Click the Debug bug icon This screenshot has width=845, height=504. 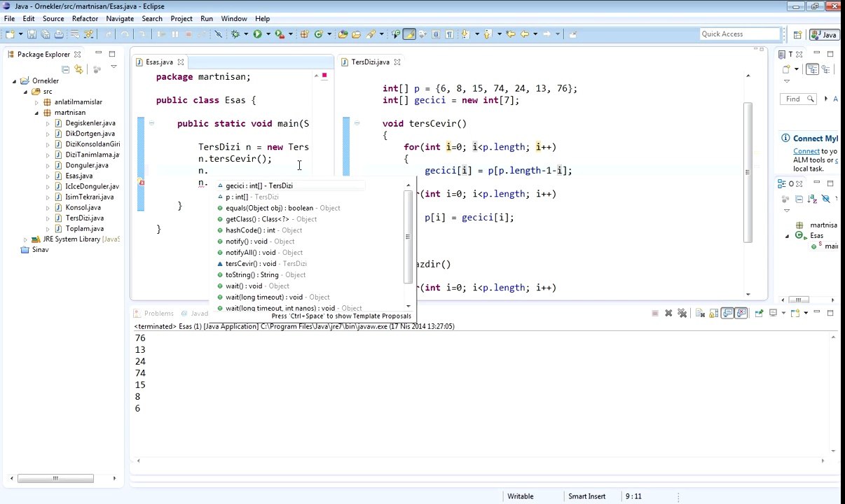click(235, 34)
